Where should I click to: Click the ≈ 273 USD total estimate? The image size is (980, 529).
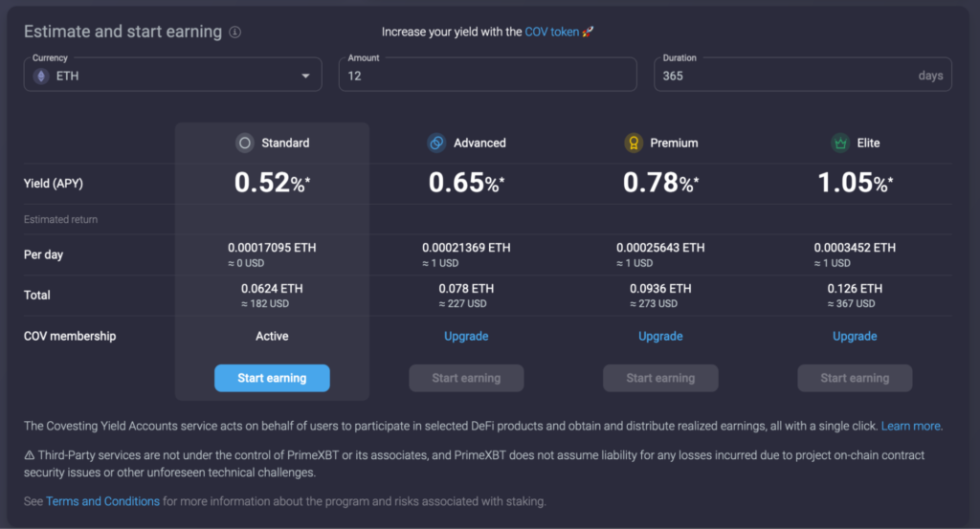[654, 304]
